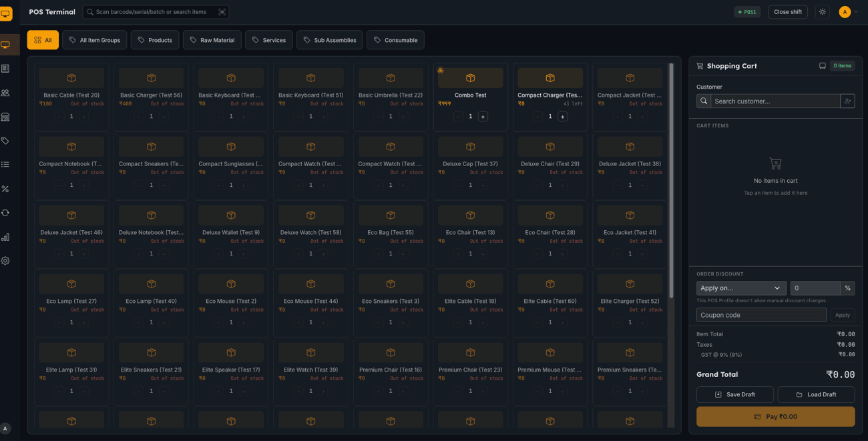Open the orders list sidebar icon
This screenshot has height=441, width=868.
(5, 69)
